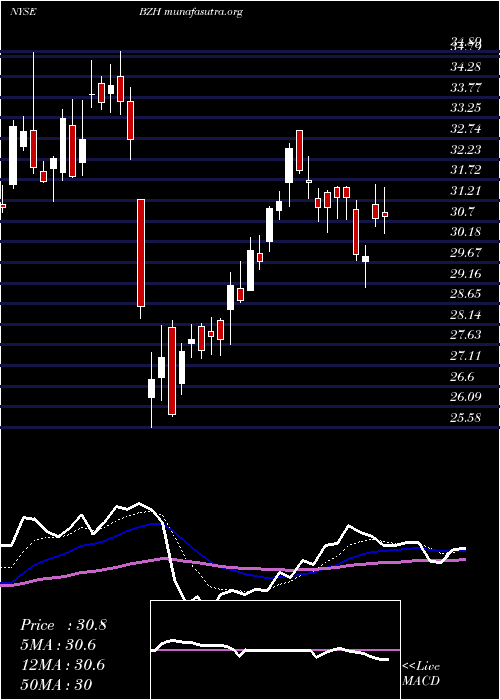Select the 27.11 price axis label
The height and width of the screenshot is (700, 500).
pyautogui.click(x=466, y=356)
